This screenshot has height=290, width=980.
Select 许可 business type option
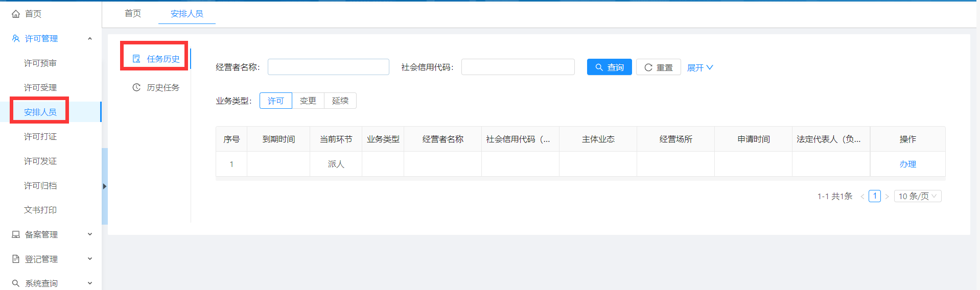click(275, 101)
